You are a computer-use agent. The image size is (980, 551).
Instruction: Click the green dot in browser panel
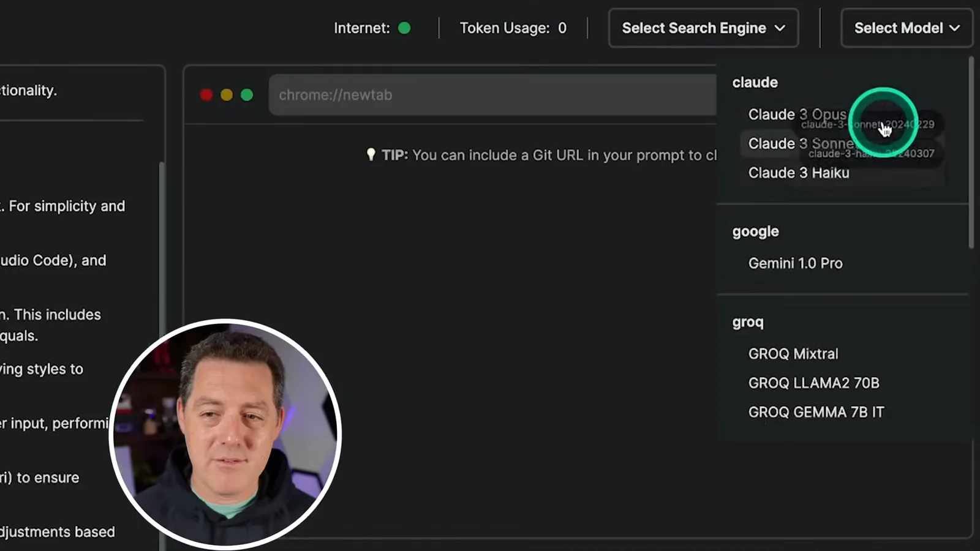coord(247,95)
